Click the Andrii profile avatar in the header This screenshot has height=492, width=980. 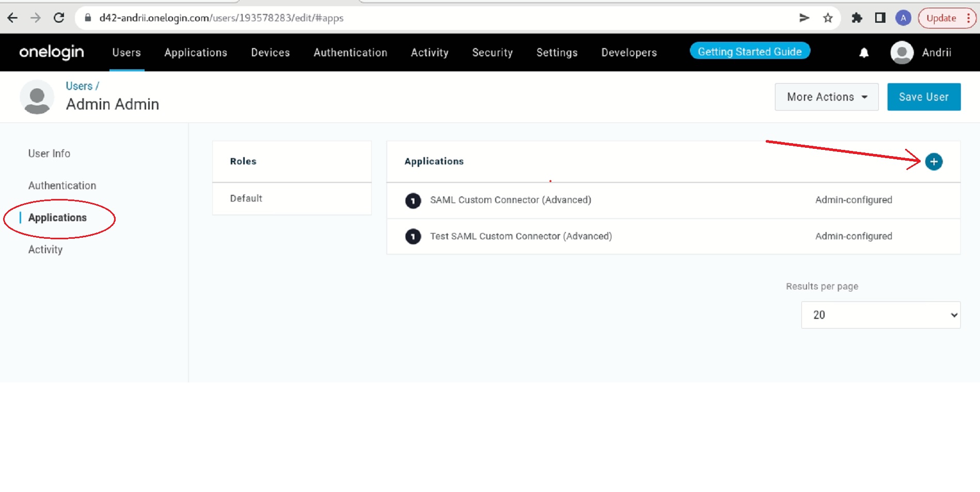coord(902,53)
